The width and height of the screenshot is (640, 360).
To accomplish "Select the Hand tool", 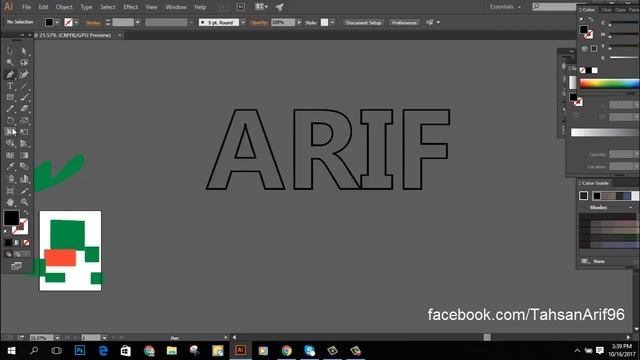I will [10, 202].
